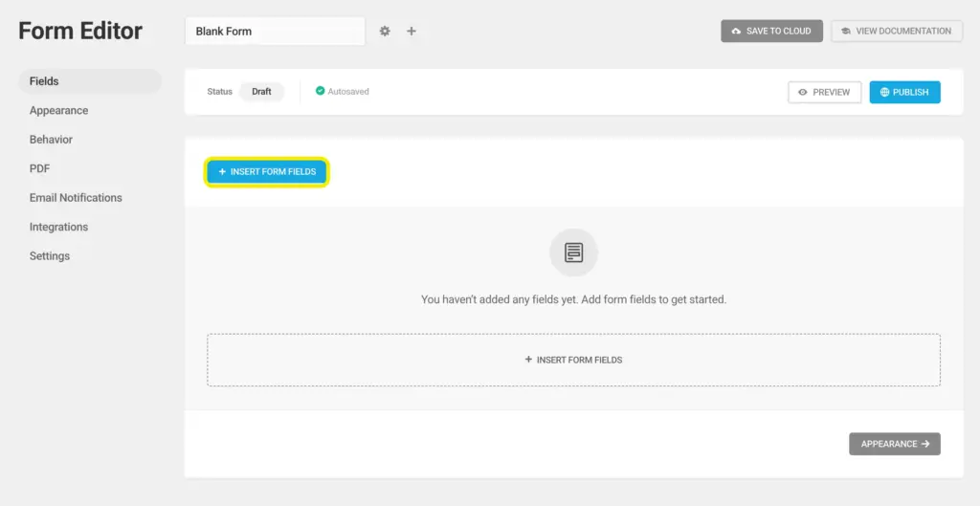This screenshot has width=980, height=506.
Task: Open the PDF section
Action: click(x=39, y=168)
